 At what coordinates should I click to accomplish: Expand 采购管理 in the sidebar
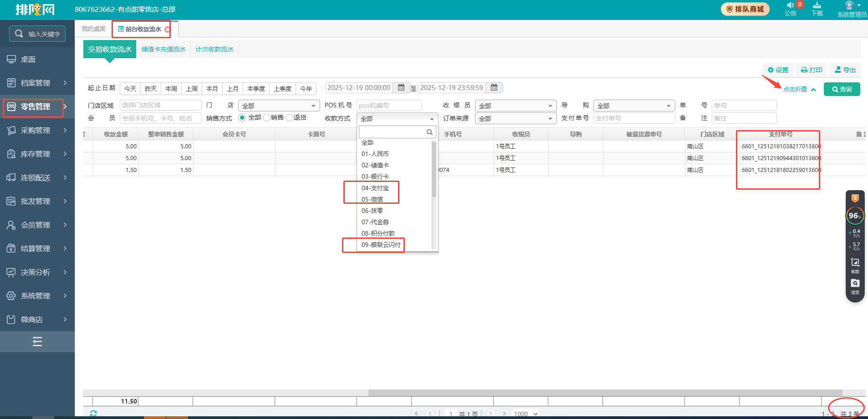tap(37, 130)
